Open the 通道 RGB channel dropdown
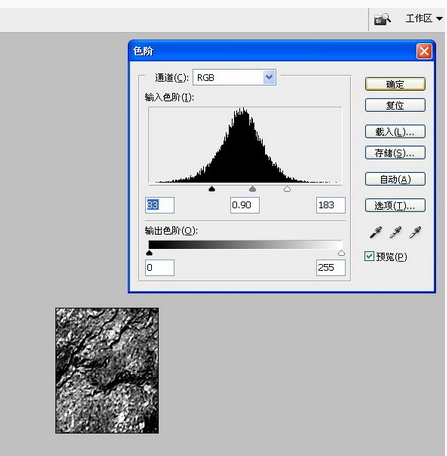Image resolution: width=447 pixels, height=456 pixels. 235,78
